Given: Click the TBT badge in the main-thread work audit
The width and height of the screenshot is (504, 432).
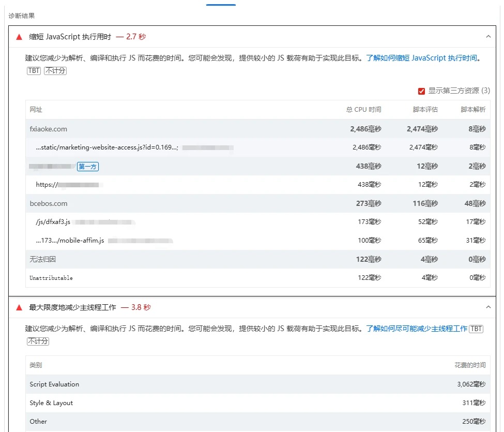Looking at the screenshot, I should coord(476,329).
